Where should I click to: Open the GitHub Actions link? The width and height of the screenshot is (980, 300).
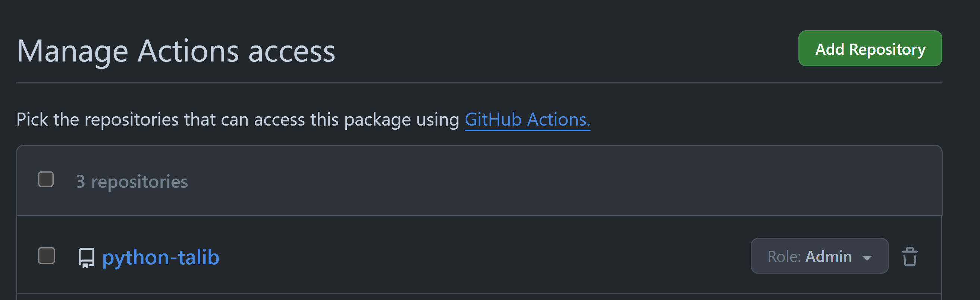[x=527, y=120]
